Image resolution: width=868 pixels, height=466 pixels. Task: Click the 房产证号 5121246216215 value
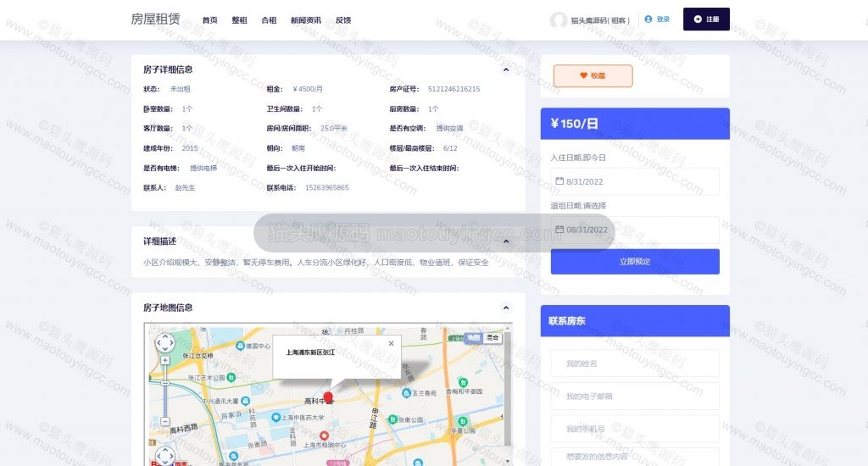click(454, 89)
